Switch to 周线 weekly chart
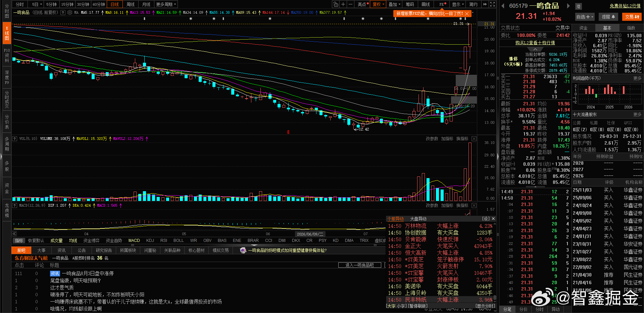 click(x=131, y=4)
